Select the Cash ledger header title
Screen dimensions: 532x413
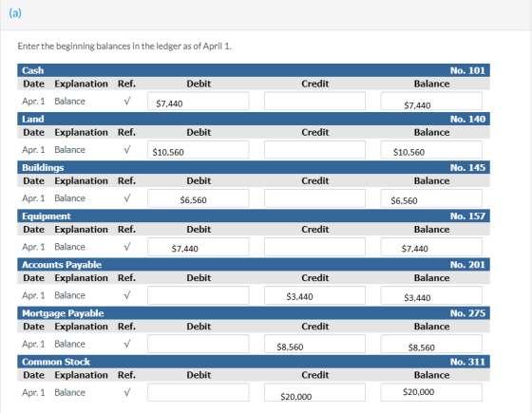click(33, 70)
